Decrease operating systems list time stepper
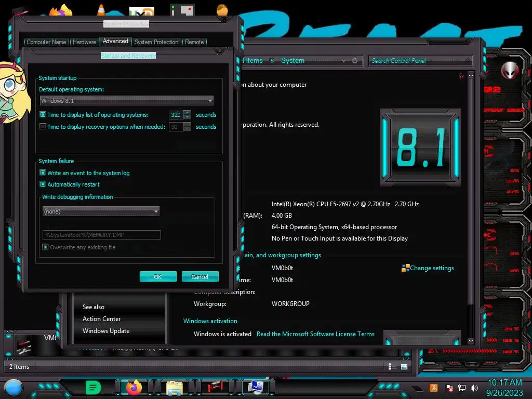Screen dimensions: 532x399 pos(187,117)
